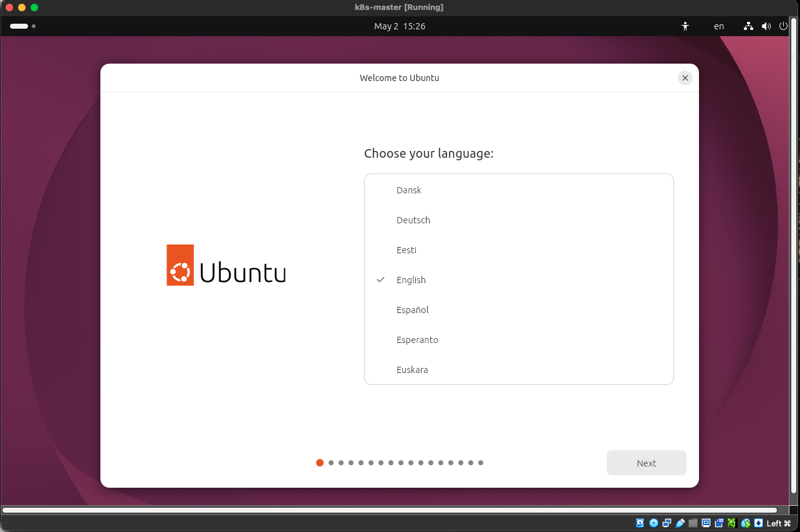Click the two-monitors network indicator in the VM status bar

(667, 523)
